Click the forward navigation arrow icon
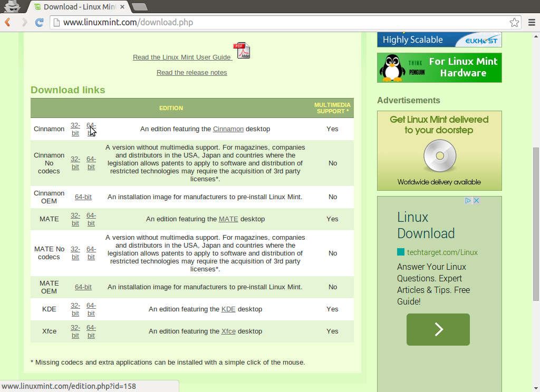The height and width of the screenshot is (392, 540). [x=23, y=22]
